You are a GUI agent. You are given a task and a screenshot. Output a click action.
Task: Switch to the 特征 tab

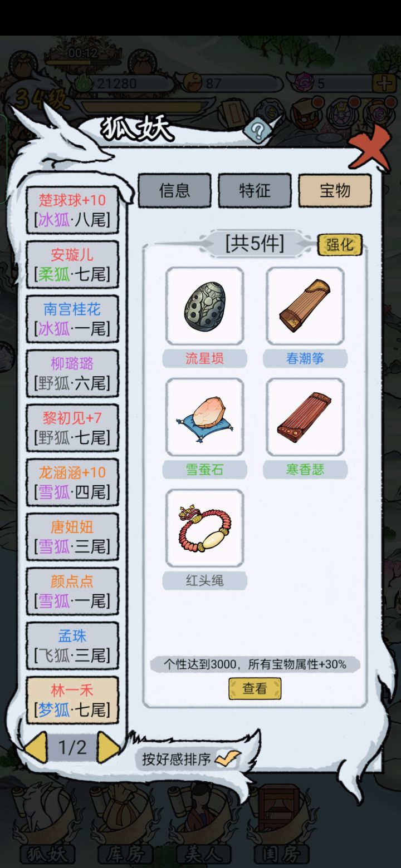[x=255, y=191]
